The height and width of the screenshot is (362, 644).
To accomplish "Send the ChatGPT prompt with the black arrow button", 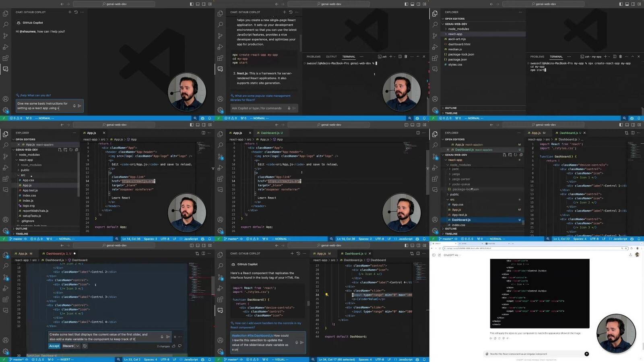I will tap(586, 354).
